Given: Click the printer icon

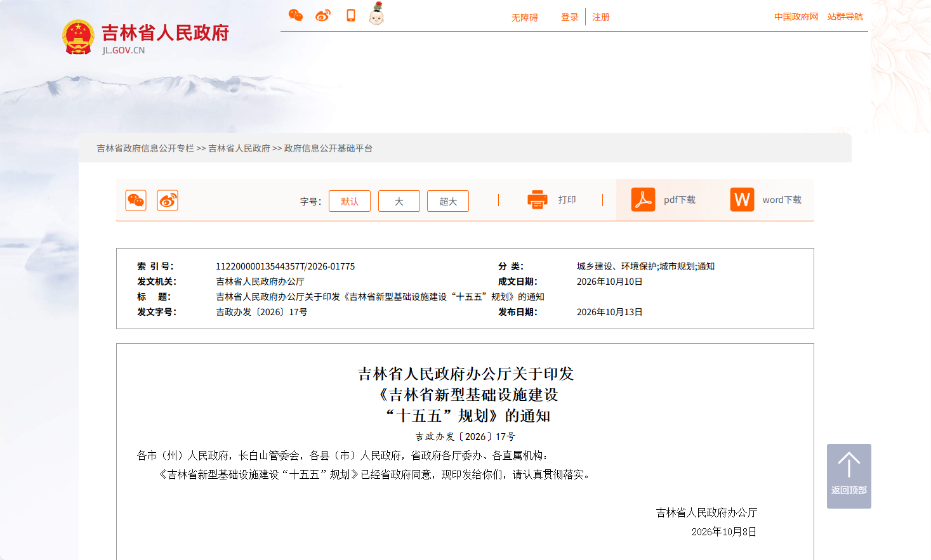Looking at the screenshot, I should coord(538,200).
